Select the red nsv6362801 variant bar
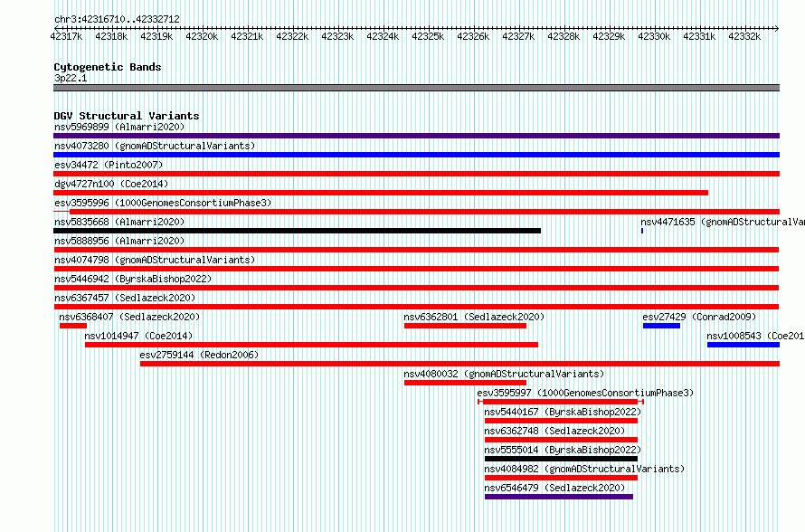Image resolution: width=805 pixels, height=532 pixels. [x=465, y=326]
